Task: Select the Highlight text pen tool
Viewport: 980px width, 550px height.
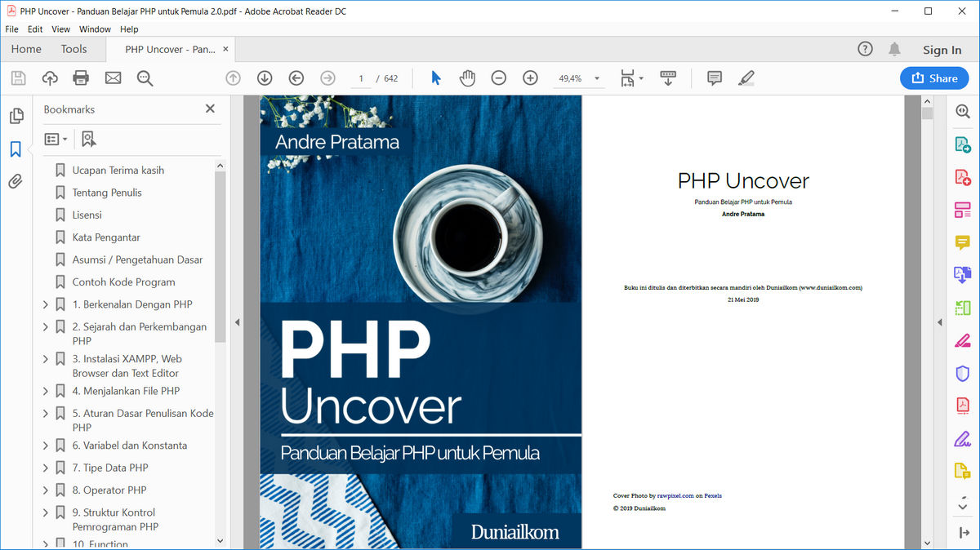Action: [x=746, y=78]
